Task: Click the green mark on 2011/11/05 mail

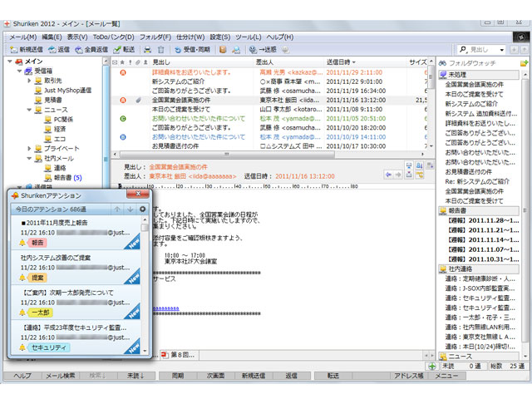Action: pos(123,119)
